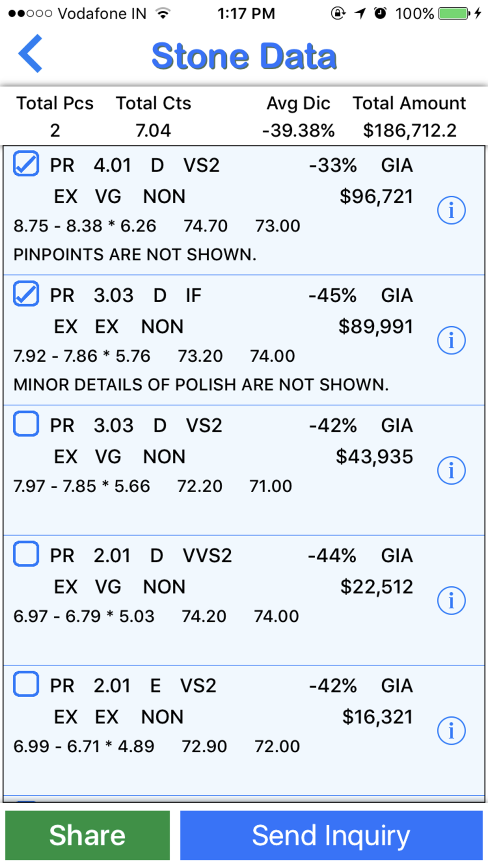
Task: Check the 2.01 D VVS2 stone checkbox
Action: point(26,554)
